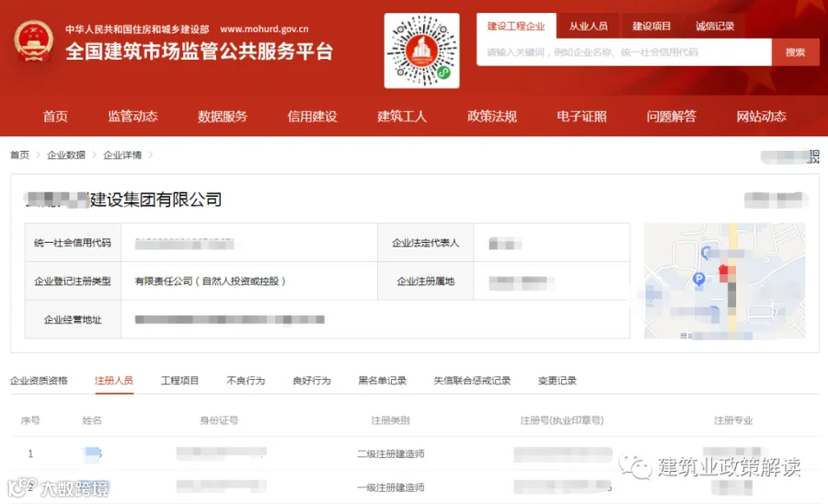Open the QR code image
The height and width of the screenshot is (504, 828).
[421, 51]
